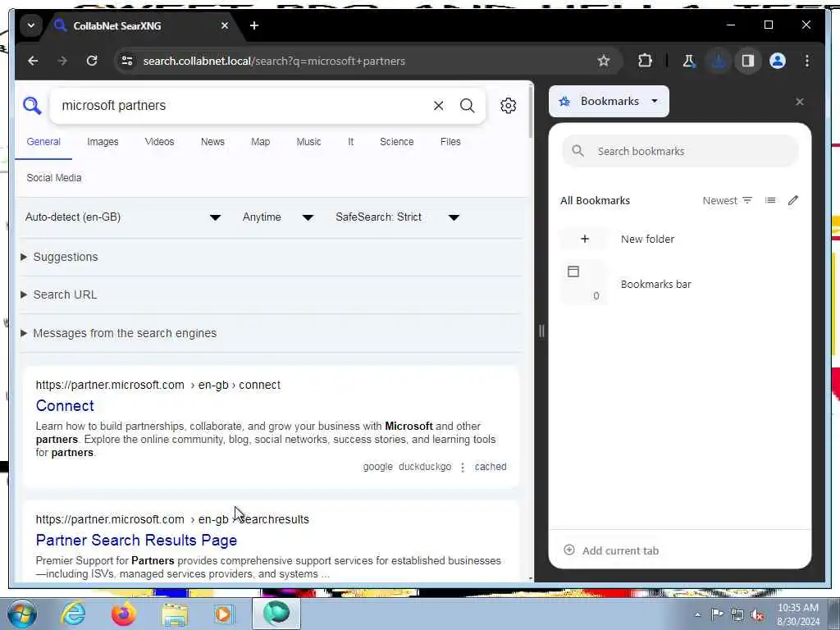Image resolution: width=840 pixels, height=630 pixels.
Task: Open the tab search chevron
Action: click(x=31, y=25)
